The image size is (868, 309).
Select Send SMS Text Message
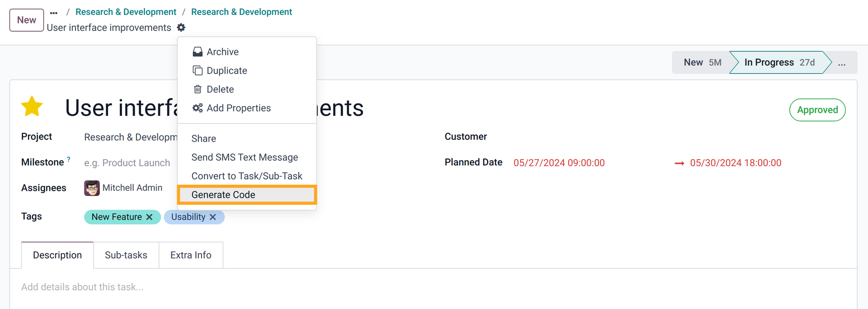click(x=245, y=157)
